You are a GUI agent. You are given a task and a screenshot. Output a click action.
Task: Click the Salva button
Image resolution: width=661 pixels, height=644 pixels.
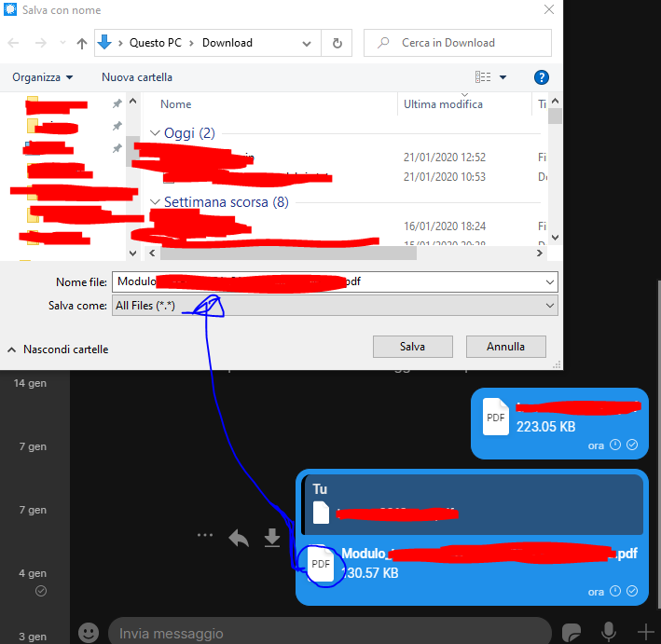coord(413,347)
